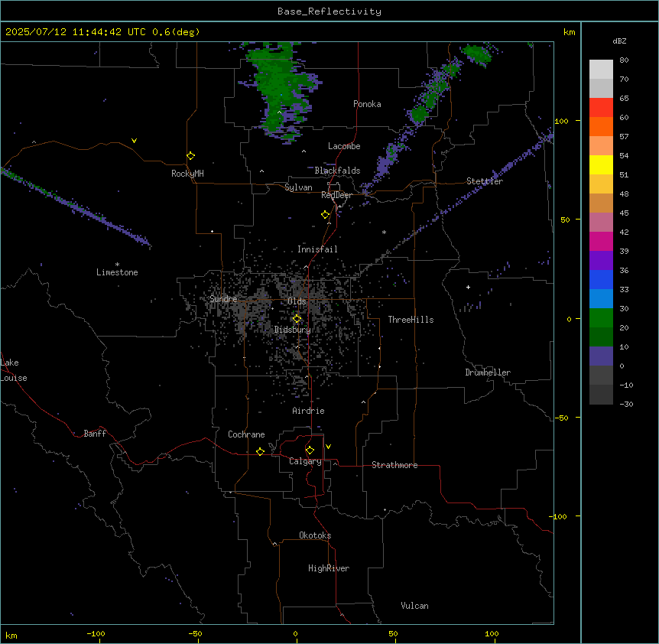The width and height of the screenshot is (659, 644).
Task: Click the dBZ legend heading
Action: [619, 41]
